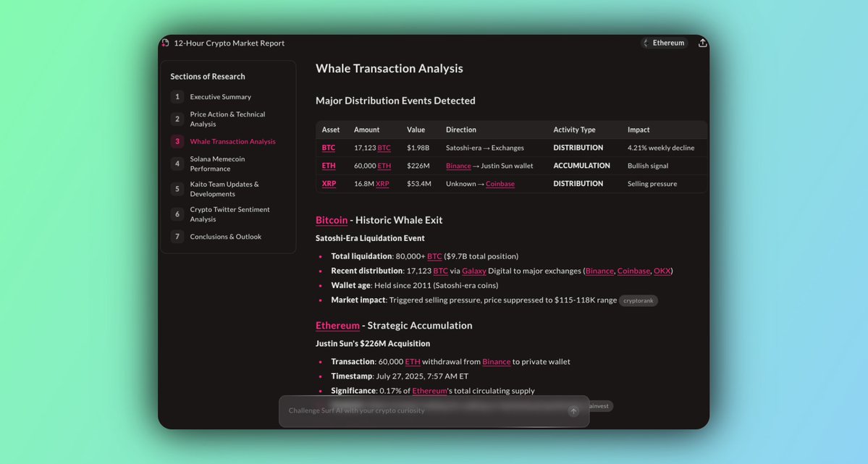Click the 'Timestamp: July 27, 2025' line

[400, 376]
